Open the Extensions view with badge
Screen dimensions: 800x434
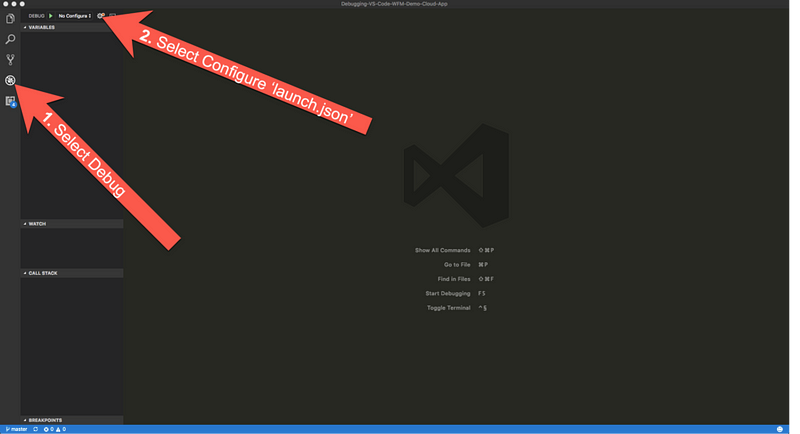(10, 101)
